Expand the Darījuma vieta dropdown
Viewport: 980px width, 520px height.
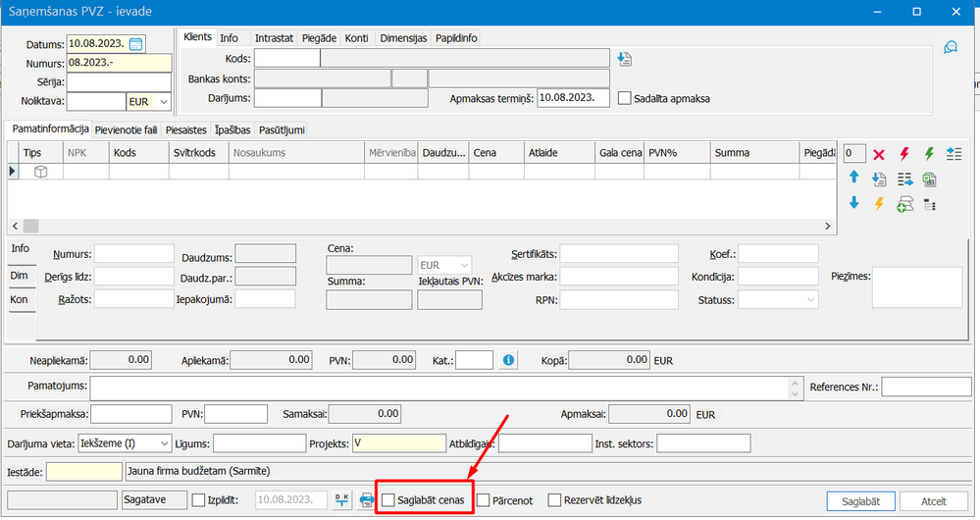click(x=163, y=444)
